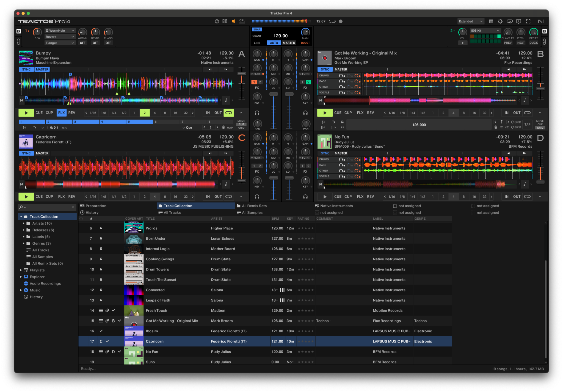Click the TAP tempo button on Deck B

[x=528, y=124]
